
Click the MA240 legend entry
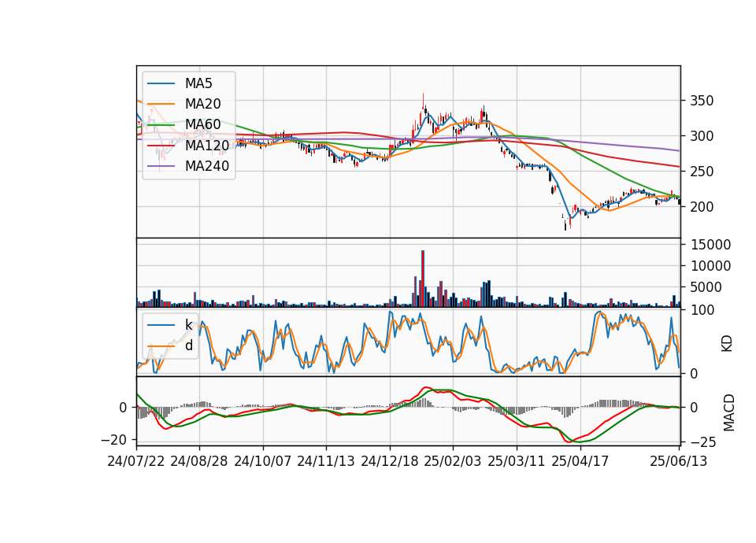[188, 166]
